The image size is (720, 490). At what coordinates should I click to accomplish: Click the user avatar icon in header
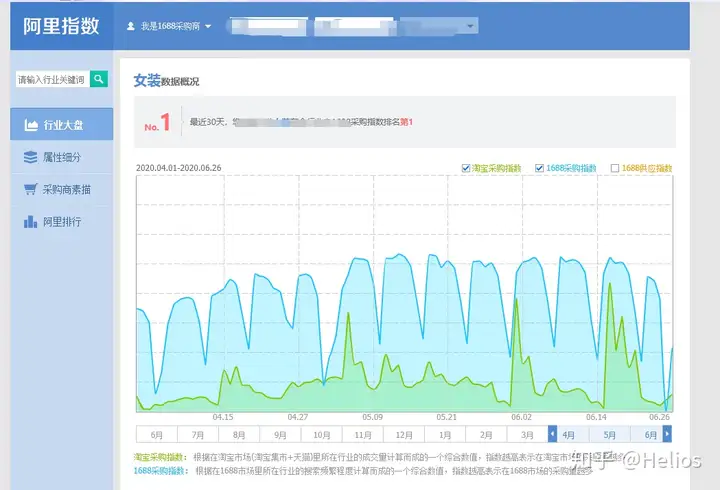point(131,26)
